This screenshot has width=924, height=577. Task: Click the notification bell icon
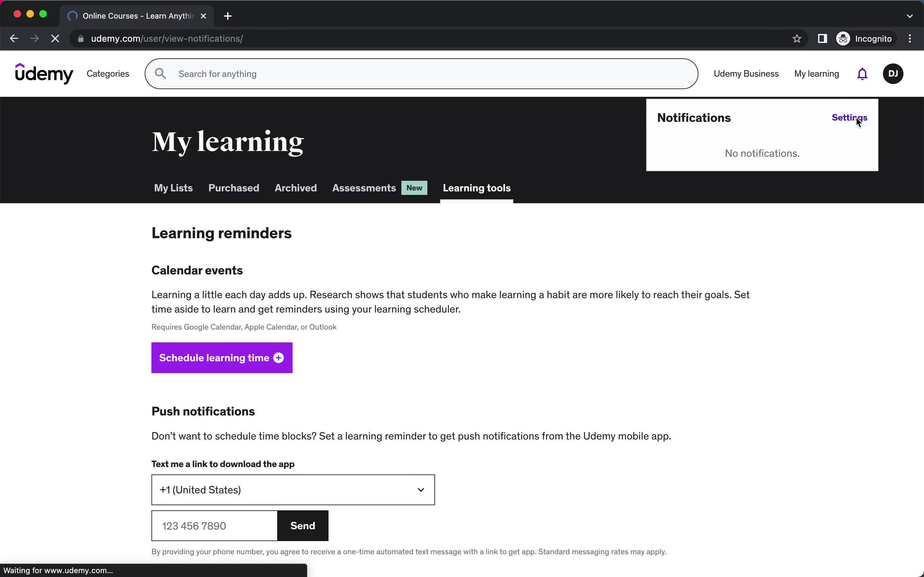[x=862, y=74]
